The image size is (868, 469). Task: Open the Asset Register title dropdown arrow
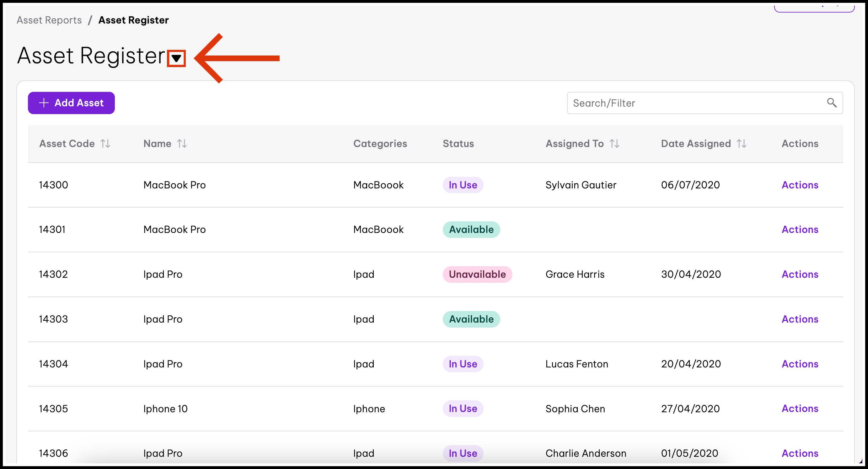[x=176, y=59]
